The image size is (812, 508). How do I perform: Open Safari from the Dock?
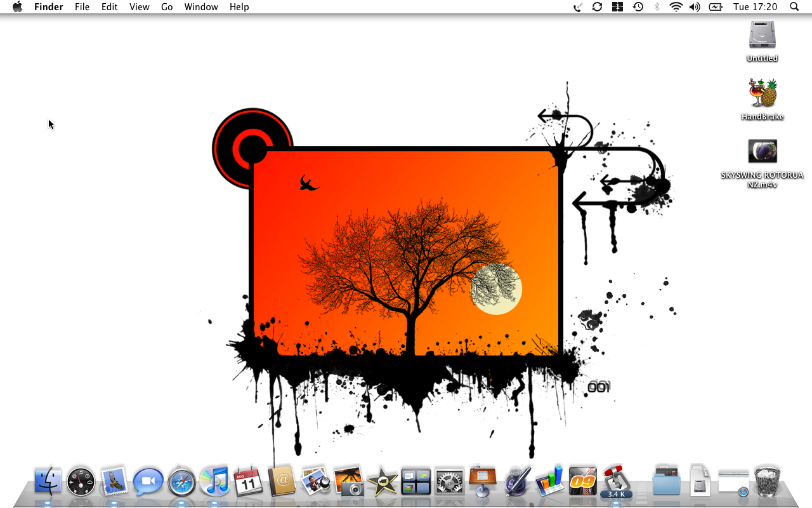[181, 482]
